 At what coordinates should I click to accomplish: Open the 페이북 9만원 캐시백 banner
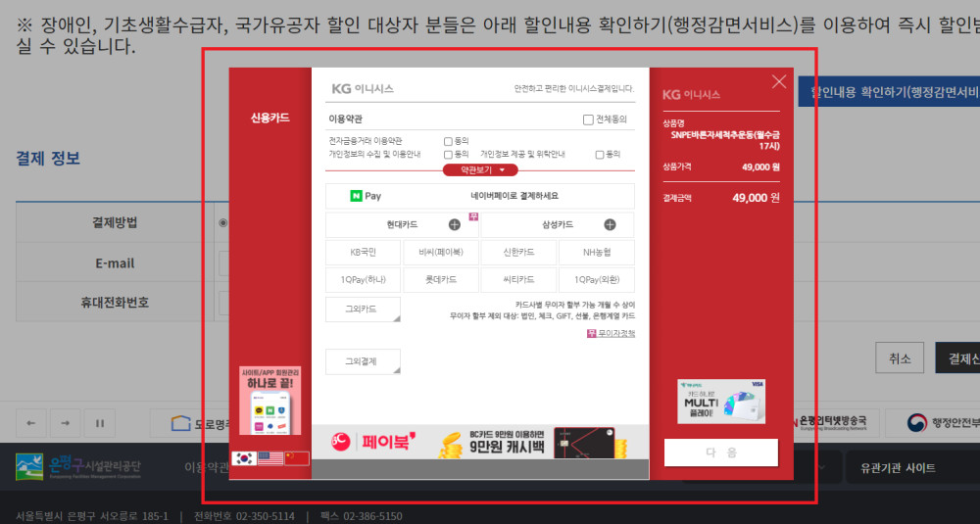click(x=480, y=442)
